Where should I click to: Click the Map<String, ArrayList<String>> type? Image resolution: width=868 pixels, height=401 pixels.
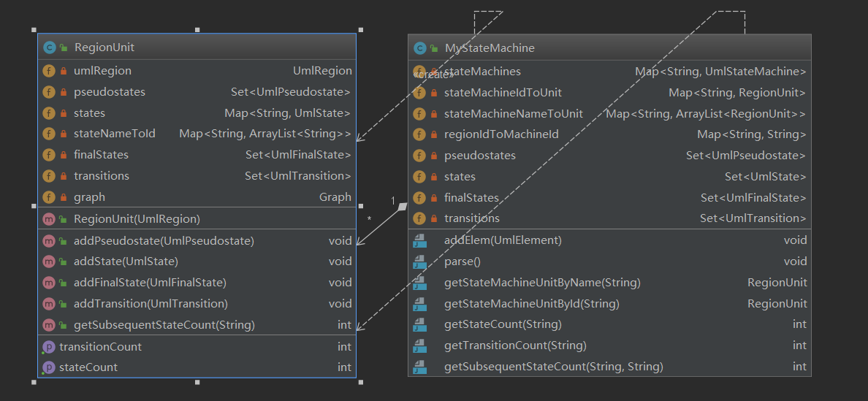coord(265,134)
